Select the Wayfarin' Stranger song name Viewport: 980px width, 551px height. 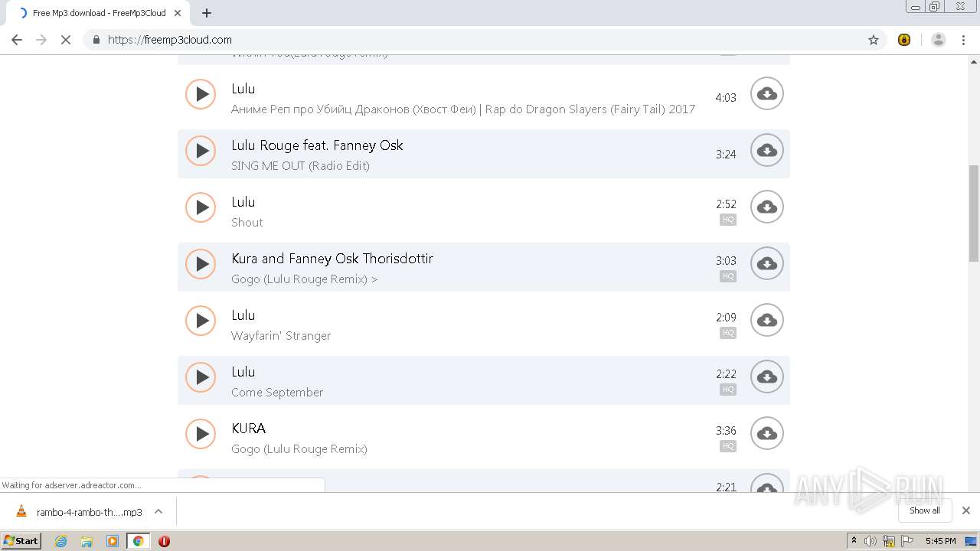click(x=281, y=335)
